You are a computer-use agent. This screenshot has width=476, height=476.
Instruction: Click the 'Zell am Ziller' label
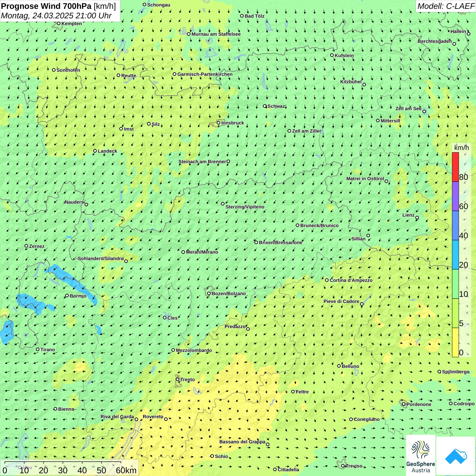306,131
